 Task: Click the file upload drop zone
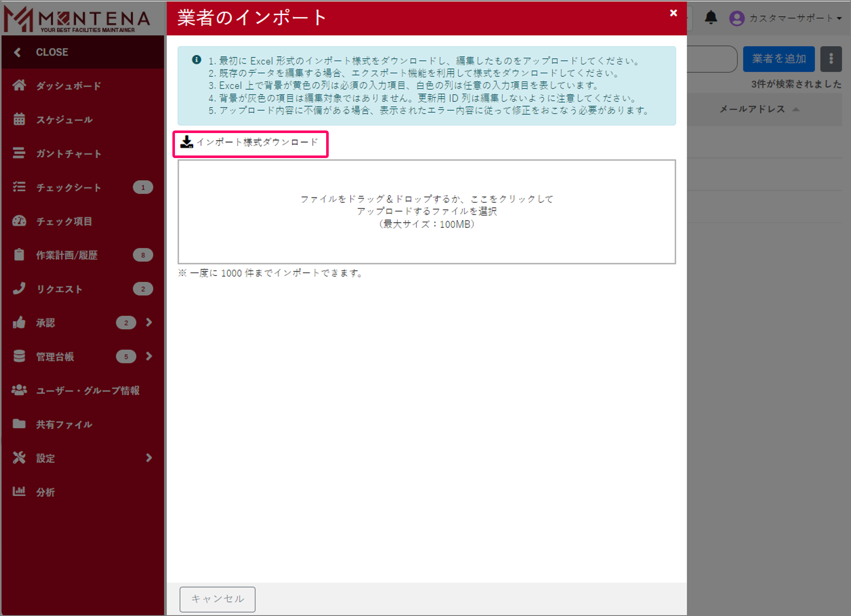[427, 211]
